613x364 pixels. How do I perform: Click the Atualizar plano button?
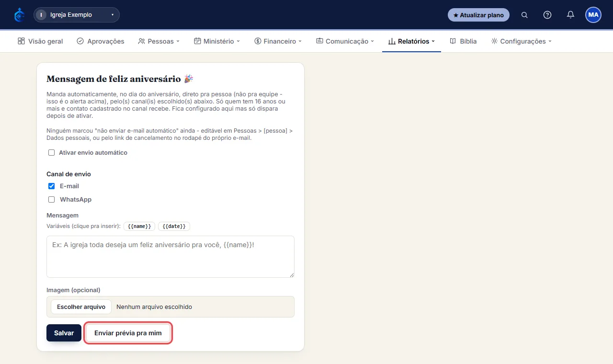point(478,15)
